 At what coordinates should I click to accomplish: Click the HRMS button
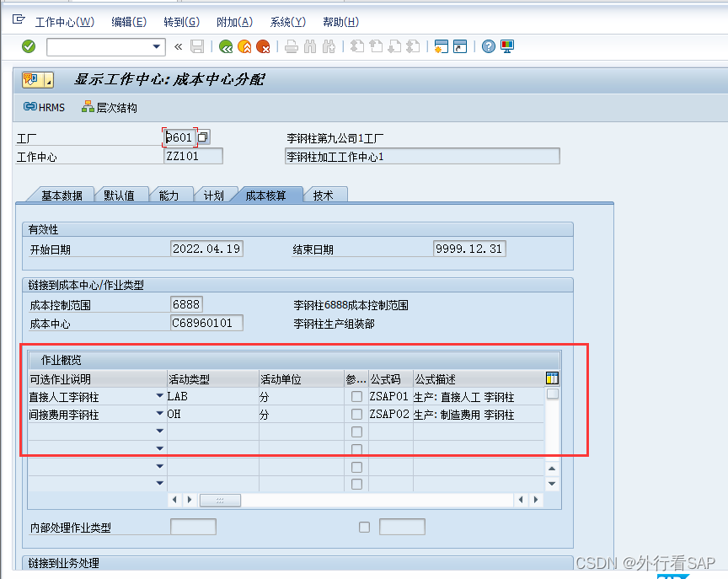(44, 107)
